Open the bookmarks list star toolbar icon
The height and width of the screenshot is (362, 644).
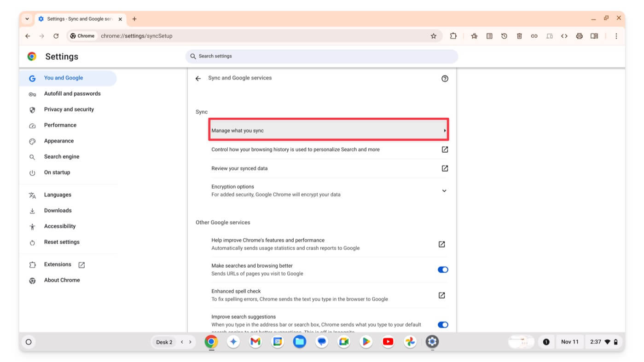[474, 36]
